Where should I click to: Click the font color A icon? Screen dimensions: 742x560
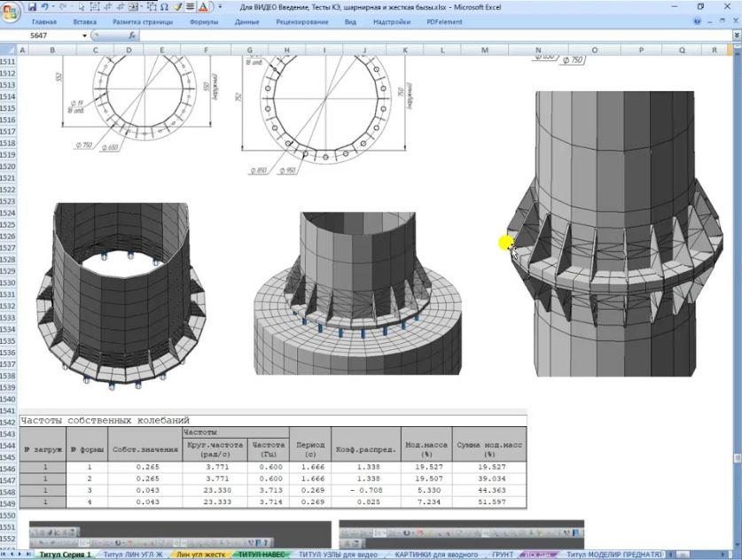[x=203, y=6]
